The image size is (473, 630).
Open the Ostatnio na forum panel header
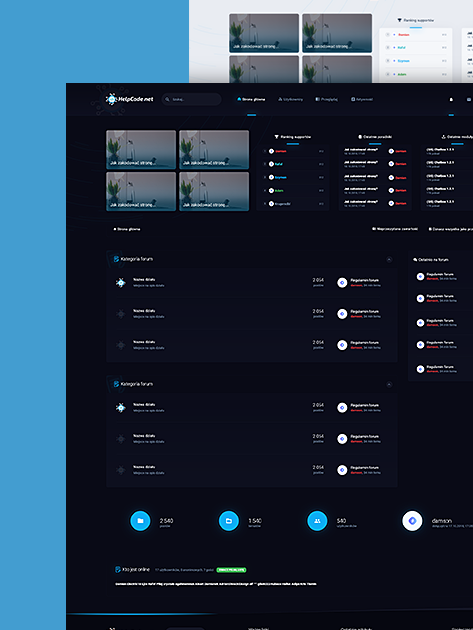(x=431, y=260)
